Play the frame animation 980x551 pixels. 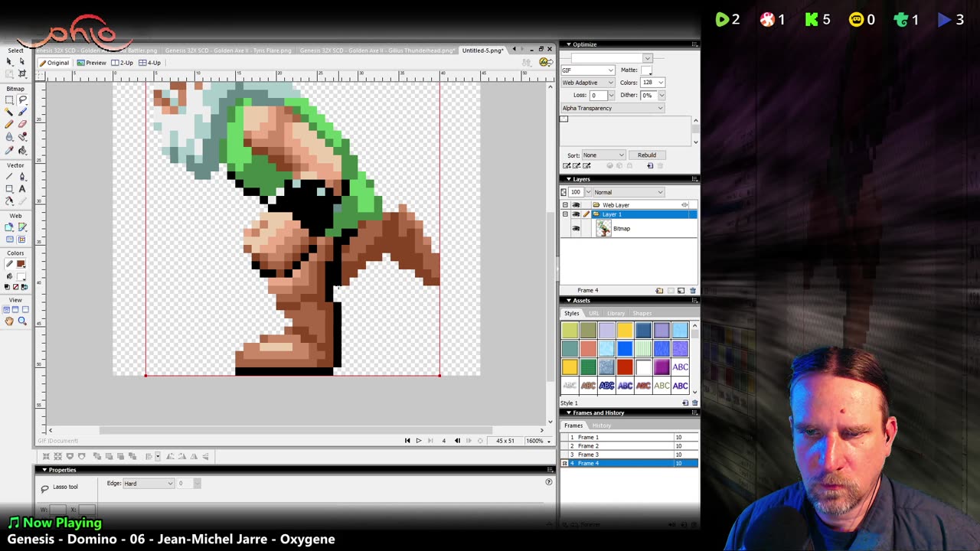coord(418,441)
